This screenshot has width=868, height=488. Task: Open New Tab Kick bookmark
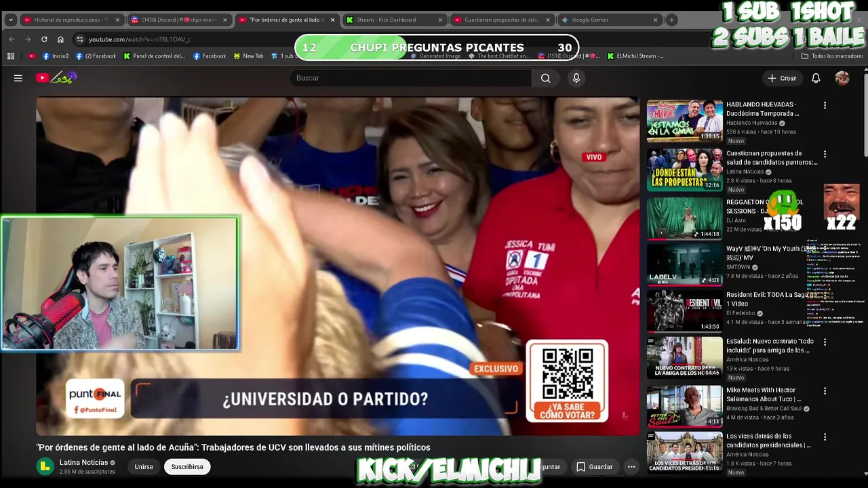(248, 56)
